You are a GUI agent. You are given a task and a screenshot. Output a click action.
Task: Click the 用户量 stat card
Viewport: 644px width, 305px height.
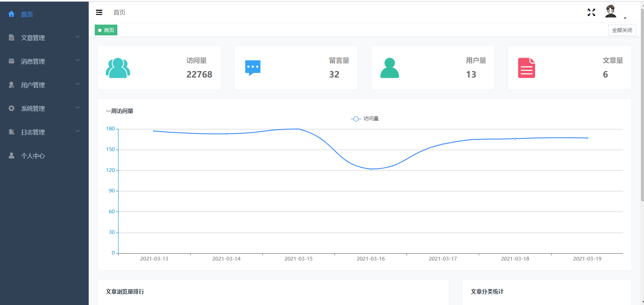point(433,67)
